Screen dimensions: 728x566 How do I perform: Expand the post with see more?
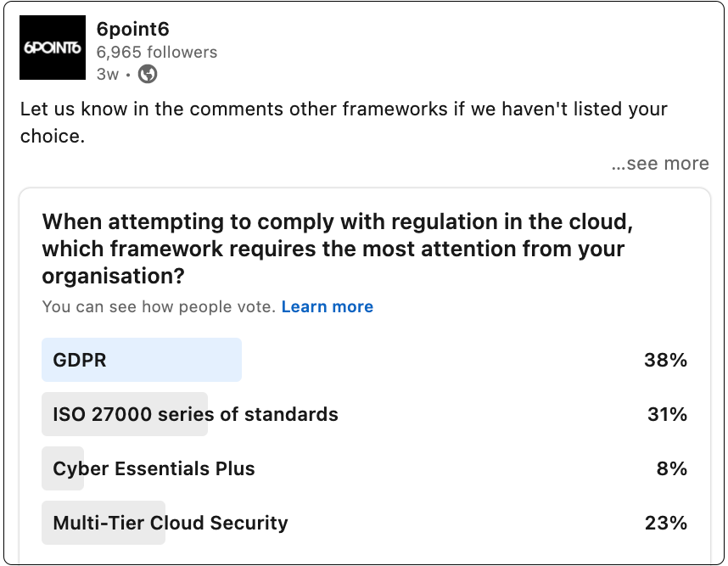tap(660, 164)
